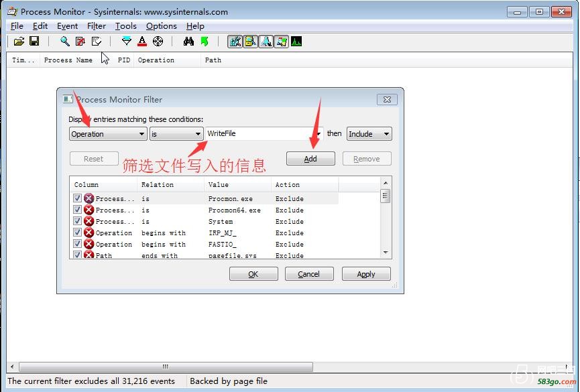This screenshot has width=580, height=392.
Task: Click the target crosshair Include Process icon
Action: coord(158,42)
